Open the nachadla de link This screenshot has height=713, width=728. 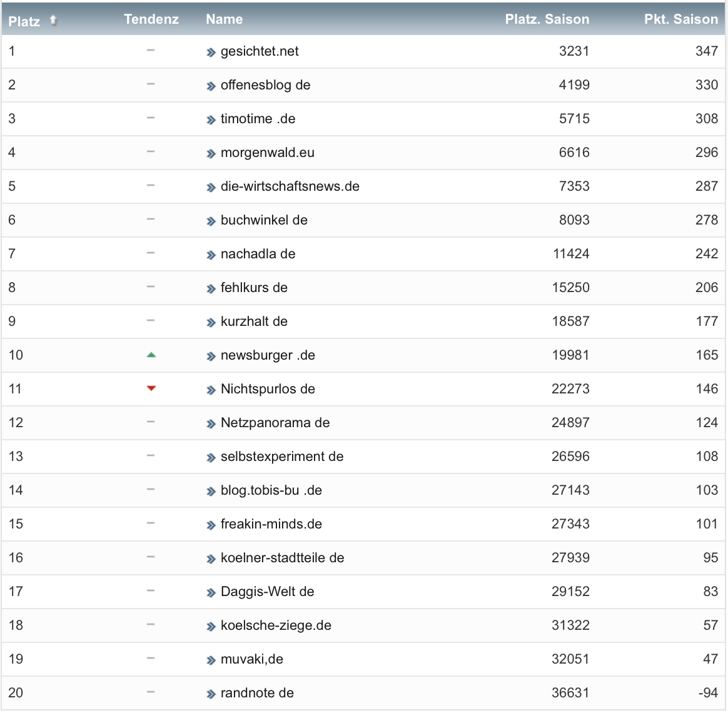pyautogui.click(x=258, y=254)
